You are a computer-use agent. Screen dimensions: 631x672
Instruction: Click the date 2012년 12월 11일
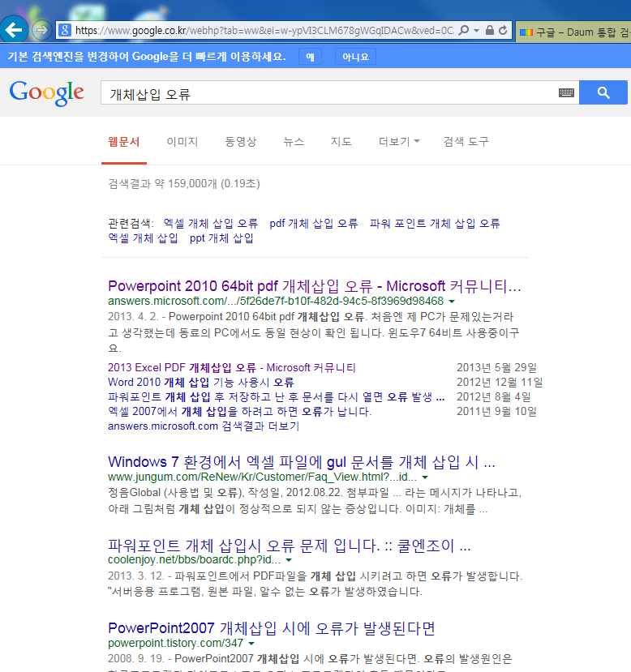pos(500,383)
